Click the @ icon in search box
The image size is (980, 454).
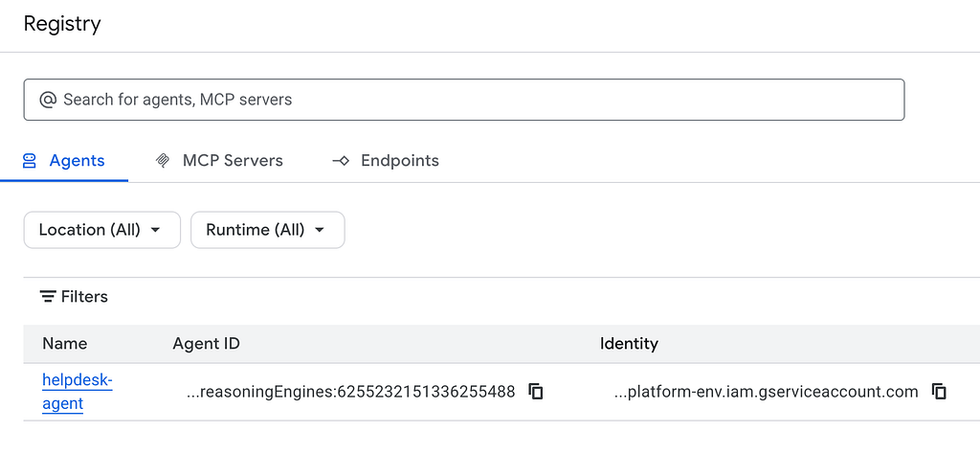(x=48, y=100)
